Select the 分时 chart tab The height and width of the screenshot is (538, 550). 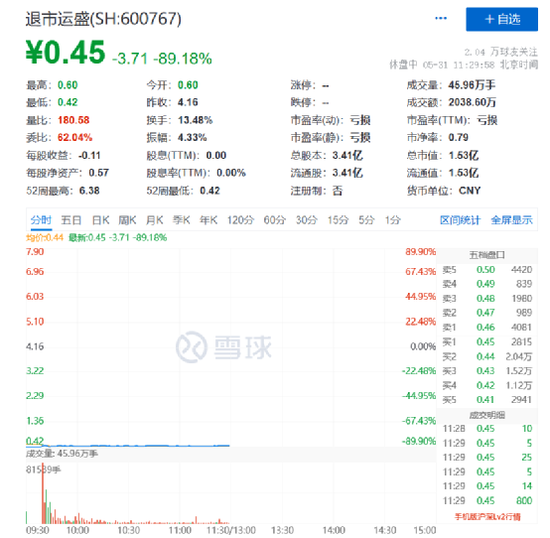pos(41,220)
